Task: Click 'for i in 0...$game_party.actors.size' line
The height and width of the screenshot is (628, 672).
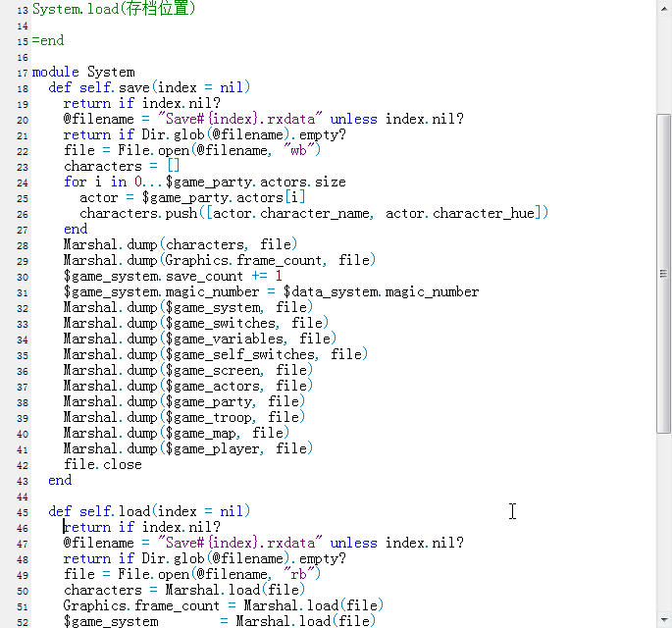Action: pyautogui.click(x=205, y=182)
